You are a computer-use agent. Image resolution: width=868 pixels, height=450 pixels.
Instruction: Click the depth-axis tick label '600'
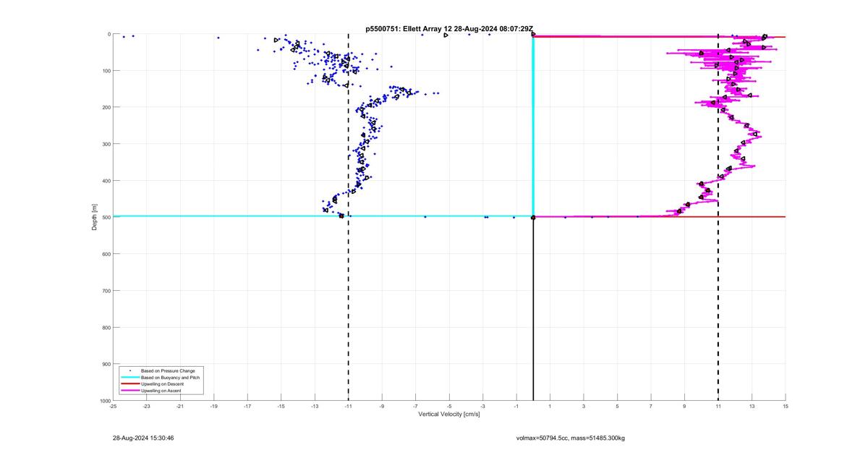(106, 254)
